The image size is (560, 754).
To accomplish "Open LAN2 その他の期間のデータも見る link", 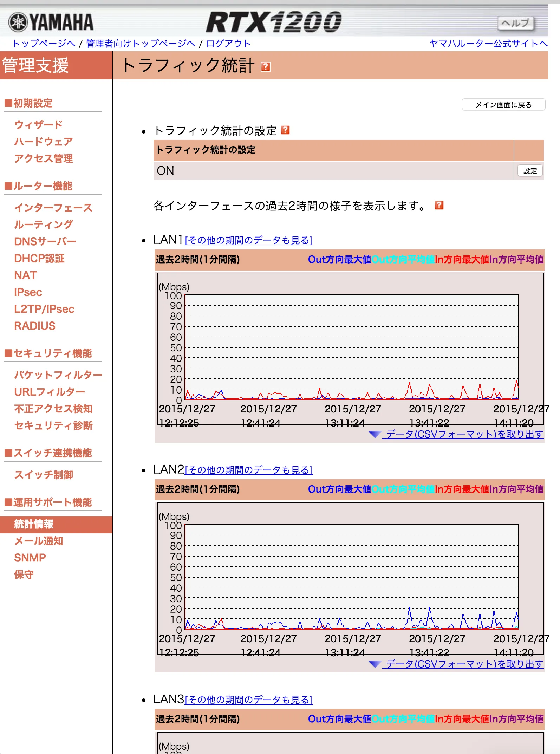I will (248, 470).
